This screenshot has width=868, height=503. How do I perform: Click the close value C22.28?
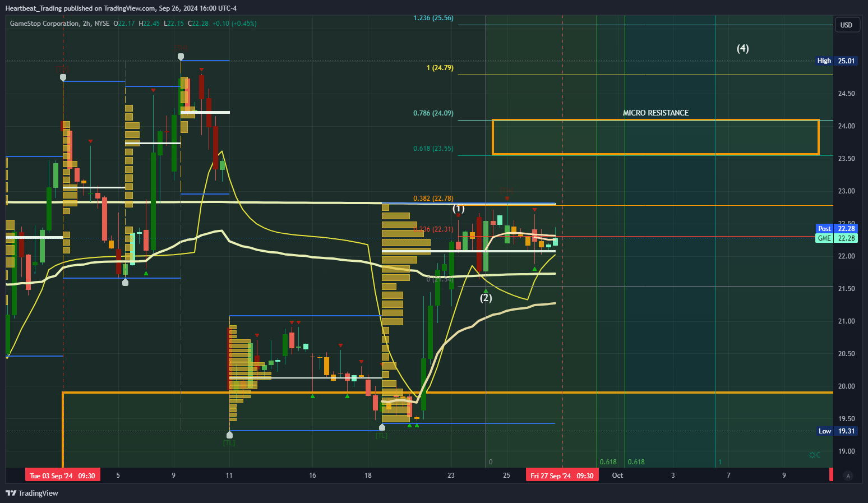pyautogui.click(x=198, y=24)
